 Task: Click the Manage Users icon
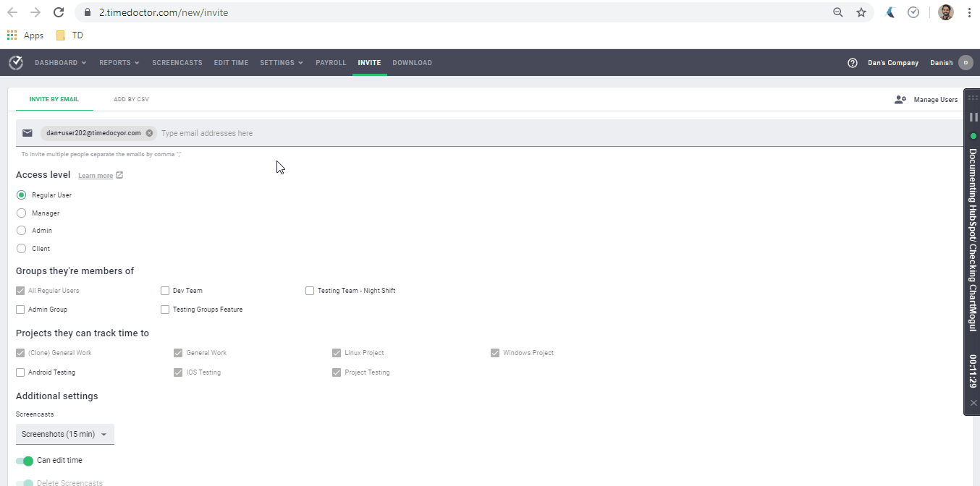pos(900,100)
